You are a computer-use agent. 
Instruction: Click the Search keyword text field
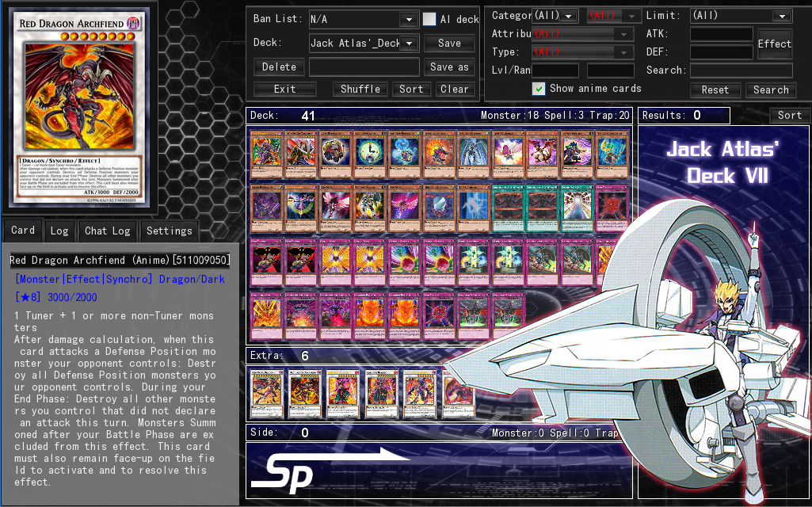point(741,71)
